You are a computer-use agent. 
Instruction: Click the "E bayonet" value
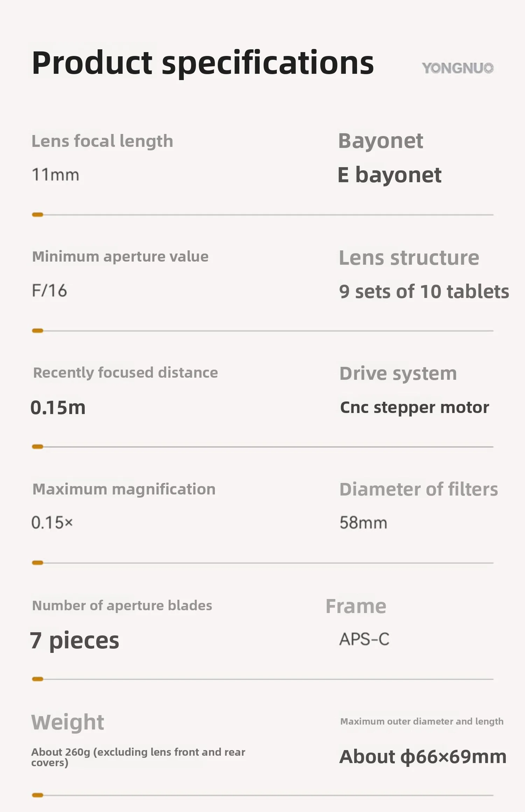tap(389, 175)
